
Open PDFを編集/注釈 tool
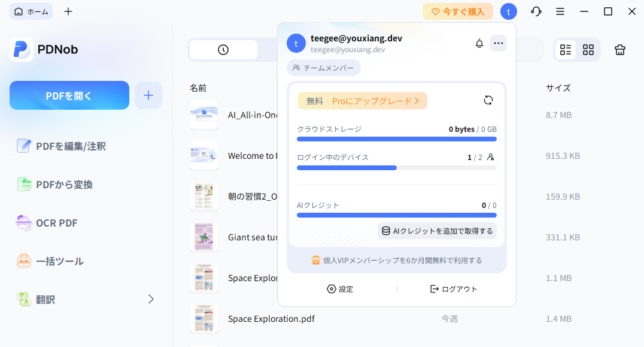tap(61, 146)
